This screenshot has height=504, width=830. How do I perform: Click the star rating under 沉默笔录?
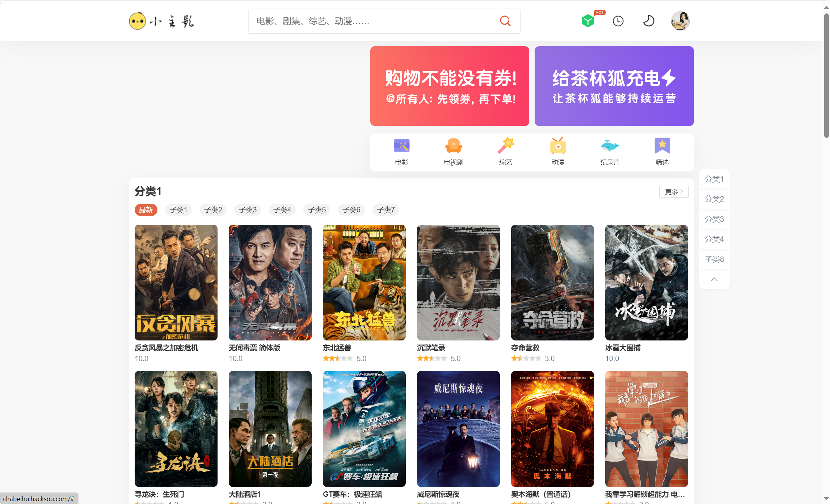[x=432, y=359]
